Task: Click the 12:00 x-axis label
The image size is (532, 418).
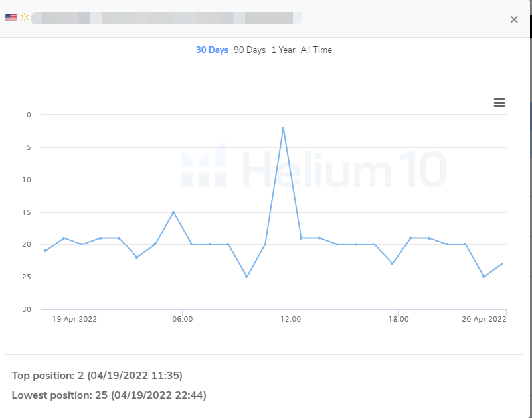Action: (x=290, y=319)
